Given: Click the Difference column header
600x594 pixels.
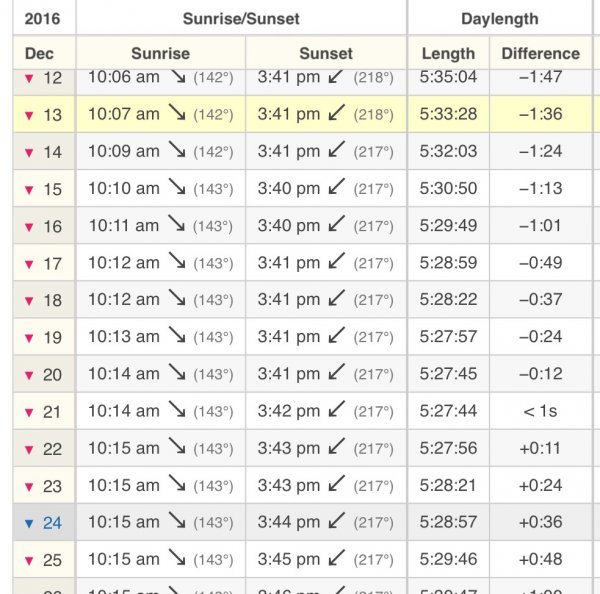Looking at the screenshot, I should (540, 53).
